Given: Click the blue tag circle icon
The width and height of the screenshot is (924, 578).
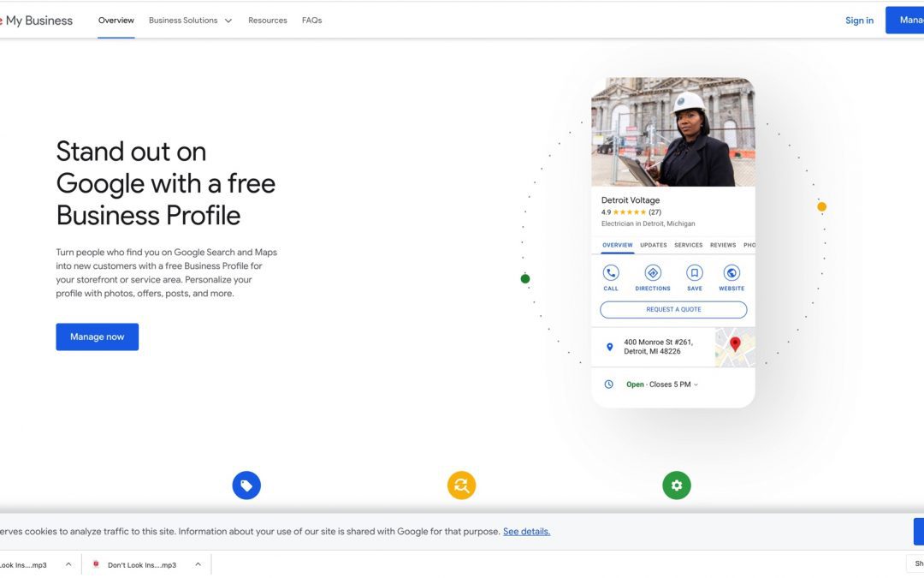Looking at the screenshot, I should [x=246, y=486].
